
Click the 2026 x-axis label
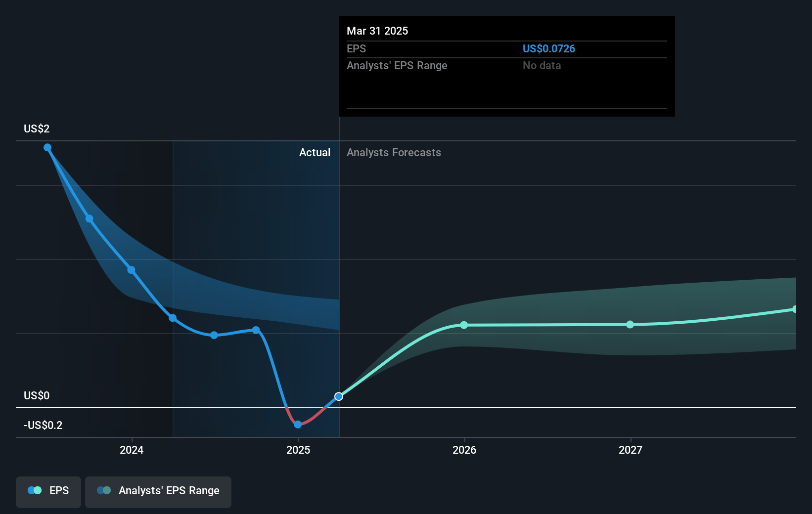464,450
